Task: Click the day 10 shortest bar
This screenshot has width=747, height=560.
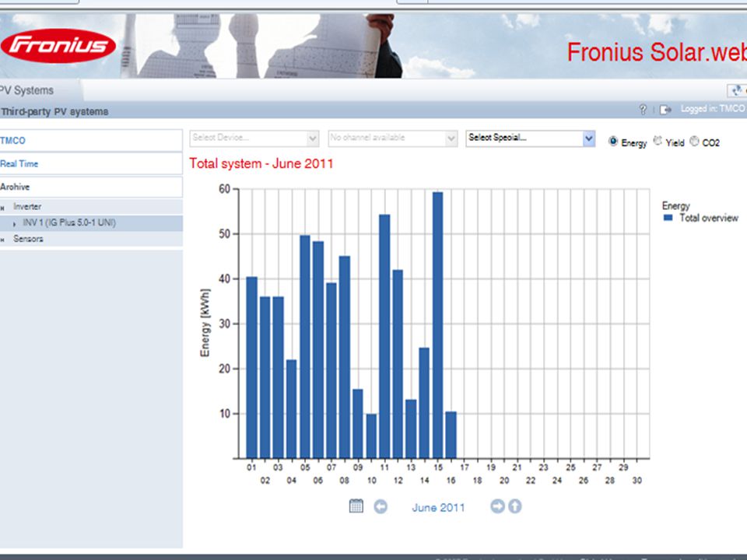Action: point(371,436)
